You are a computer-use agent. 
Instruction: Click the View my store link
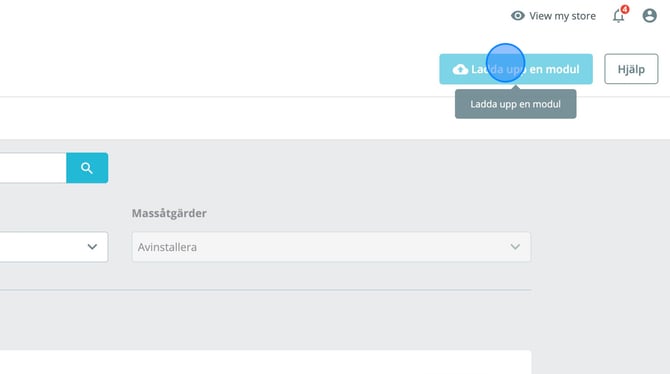click(553, 16)
